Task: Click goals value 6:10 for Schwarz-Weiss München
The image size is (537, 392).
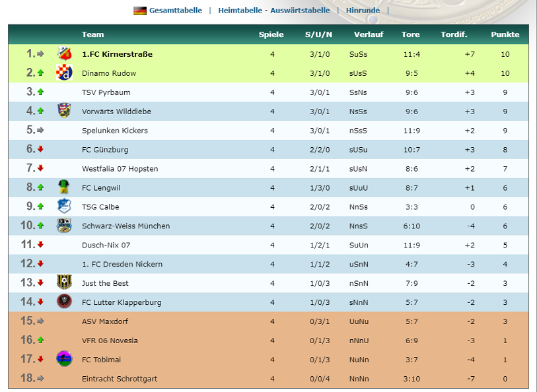Action: click(x=412, y=226)
